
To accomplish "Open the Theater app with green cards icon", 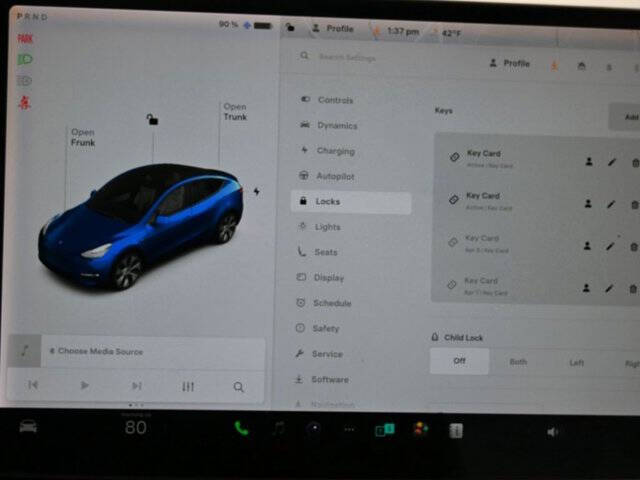I will click(385, 430).
